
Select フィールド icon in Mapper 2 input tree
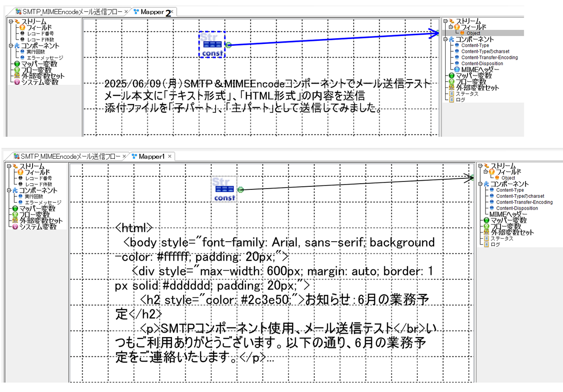(22, 27)
